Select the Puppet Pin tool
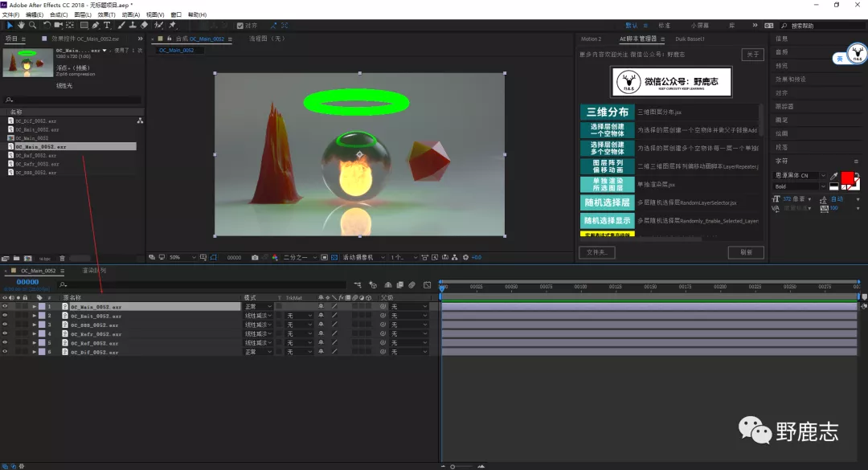The image size is (868, 470). tap(172, 26)
